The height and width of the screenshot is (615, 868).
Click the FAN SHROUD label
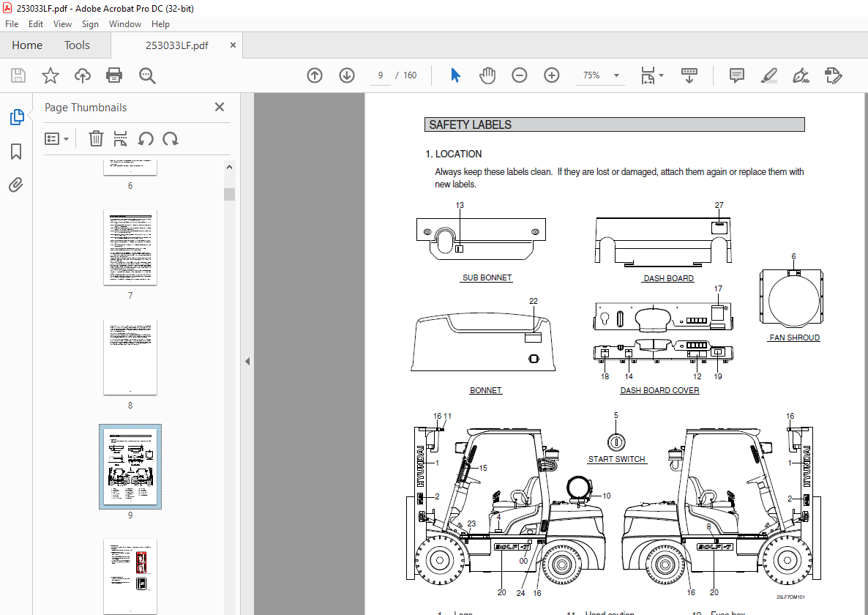pyautogui.click(x=794, y=338)
